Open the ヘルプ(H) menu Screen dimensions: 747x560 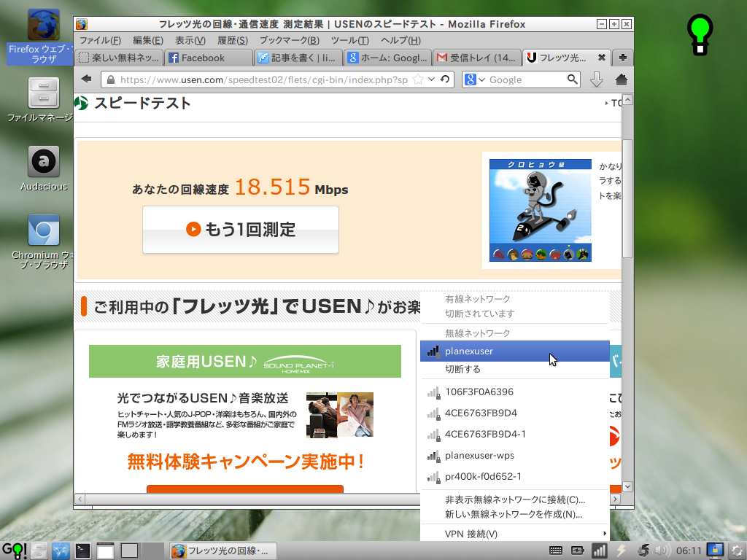[x=400, y=41]
